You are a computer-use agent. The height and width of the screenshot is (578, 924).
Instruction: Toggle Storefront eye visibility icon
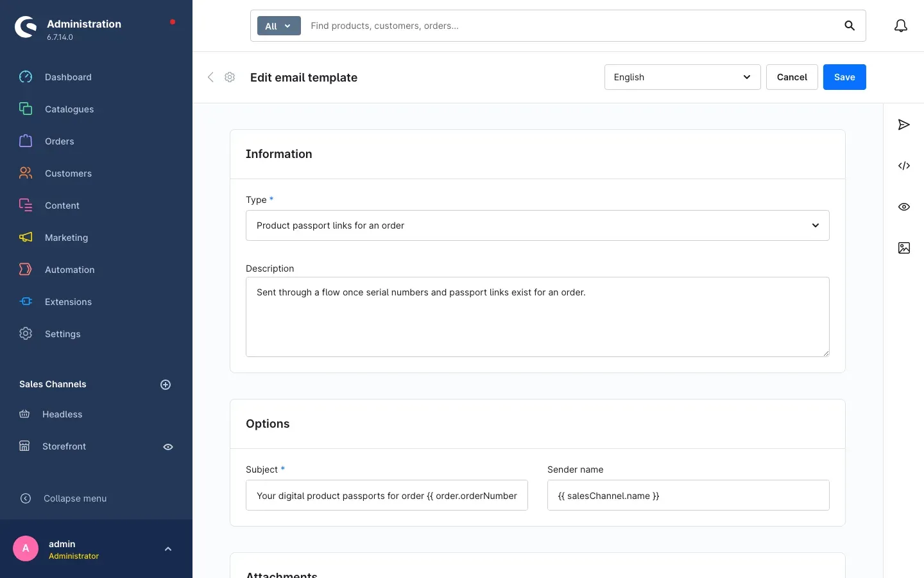pyautogui.click(x=168, y=447)
